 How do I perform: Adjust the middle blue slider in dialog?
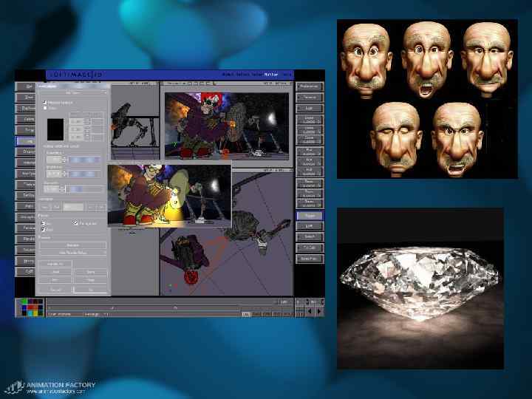click(x=85, y=174)
